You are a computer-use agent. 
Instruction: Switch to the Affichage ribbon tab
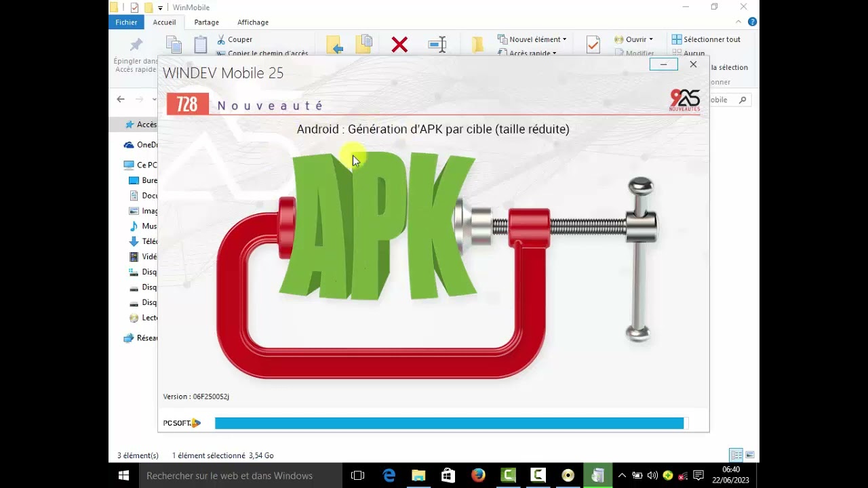point(253,22)
